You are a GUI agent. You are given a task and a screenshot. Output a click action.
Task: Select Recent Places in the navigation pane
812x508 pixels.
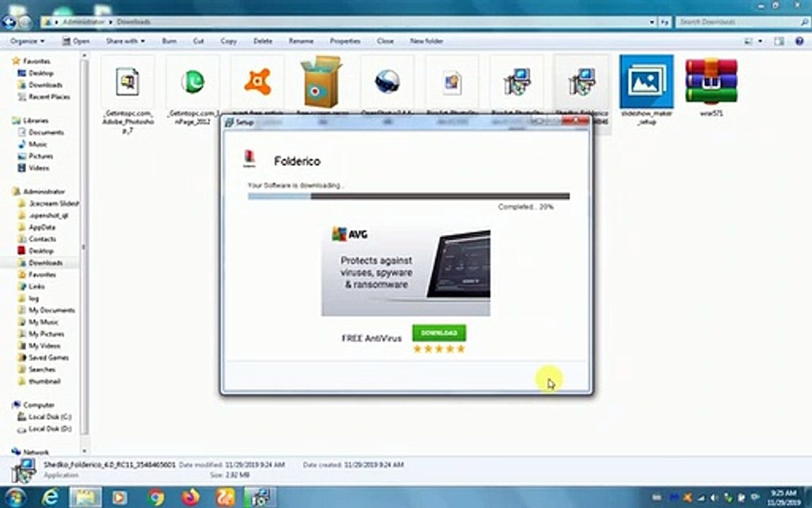pos(44,97)
